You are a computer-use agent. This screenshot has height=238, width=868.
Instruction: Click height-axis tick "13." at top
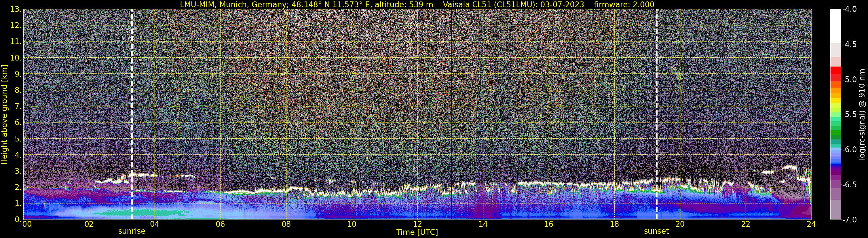pyautogui.click(x=16, y=9)
